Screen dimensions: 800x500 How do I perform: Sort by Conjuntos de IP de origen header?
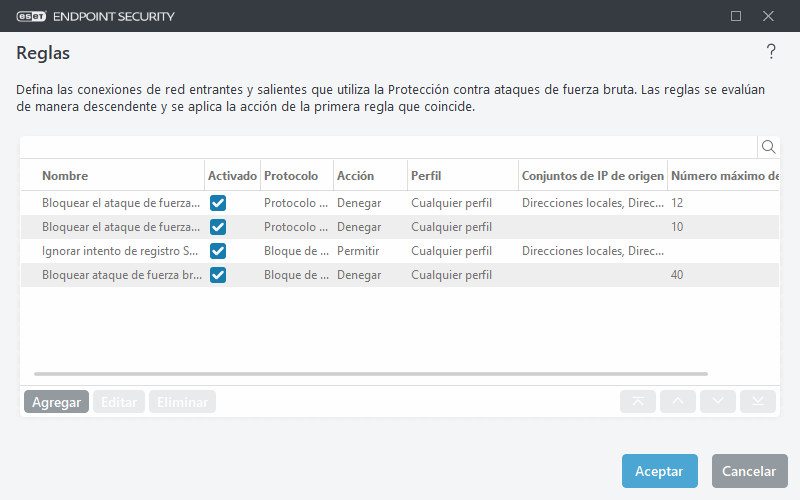(593, 176)
